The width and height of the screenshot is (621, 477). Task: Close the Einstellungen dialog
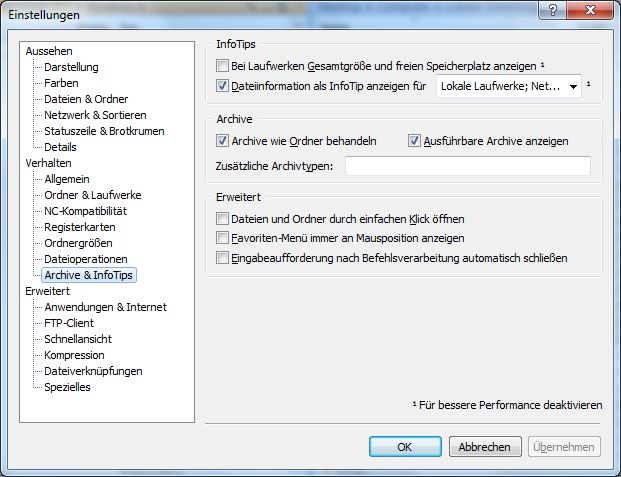590,10
